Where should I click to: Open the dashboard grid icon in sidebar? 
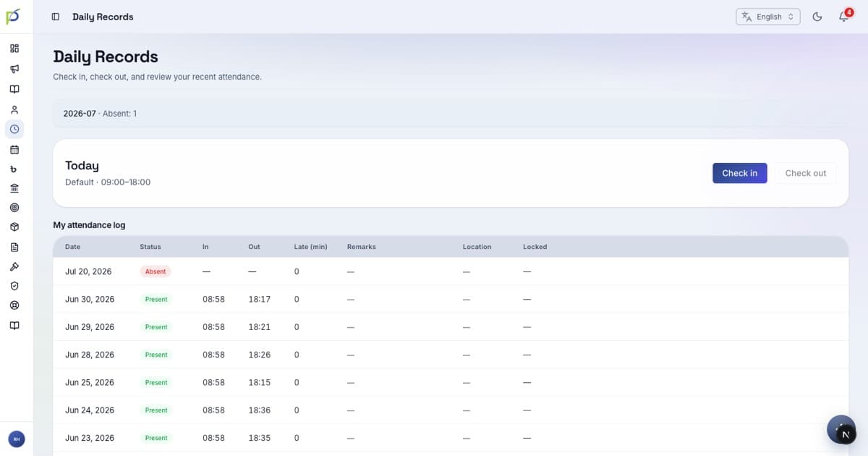(x=14, y=48)
